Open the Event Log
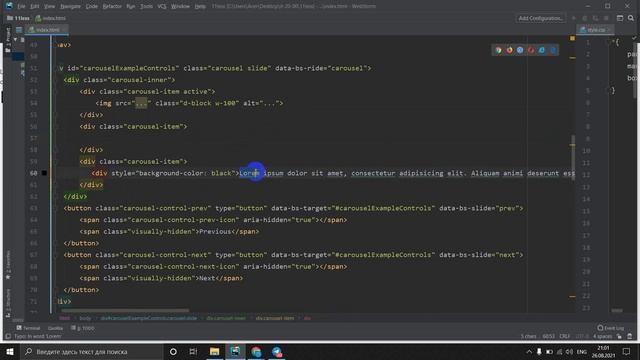 coord(611,328)
